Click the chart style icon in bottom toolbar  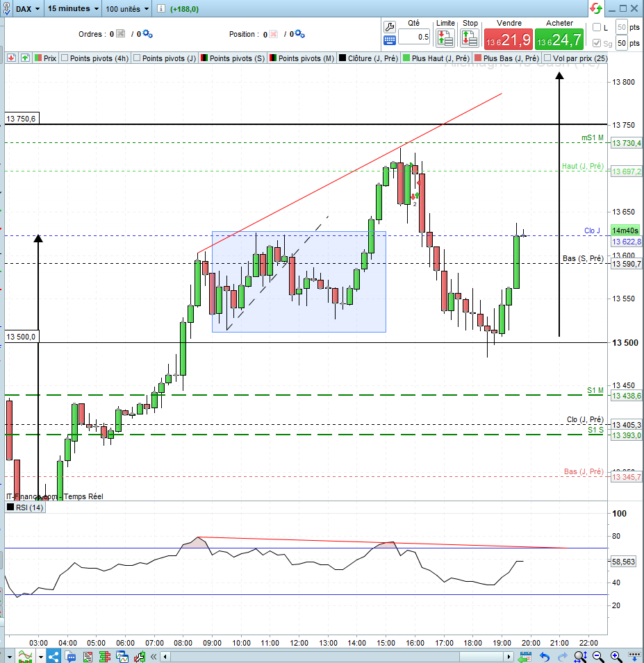26,657
